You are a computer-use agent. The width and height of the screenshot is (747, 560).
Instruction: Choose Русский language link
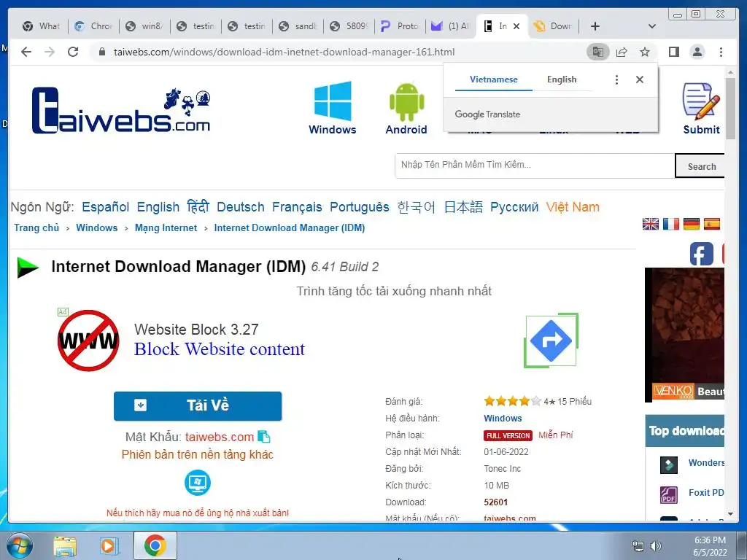pyautogui.click(x=514, y=207)
